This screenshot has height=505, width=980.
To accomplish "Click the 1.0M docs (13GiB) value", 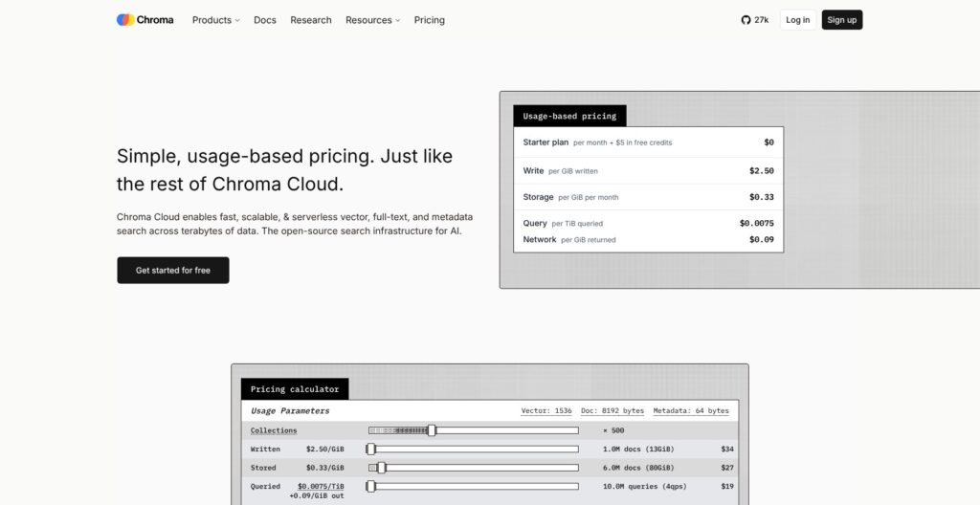I will pyautogui.click(x=638, y=449).
